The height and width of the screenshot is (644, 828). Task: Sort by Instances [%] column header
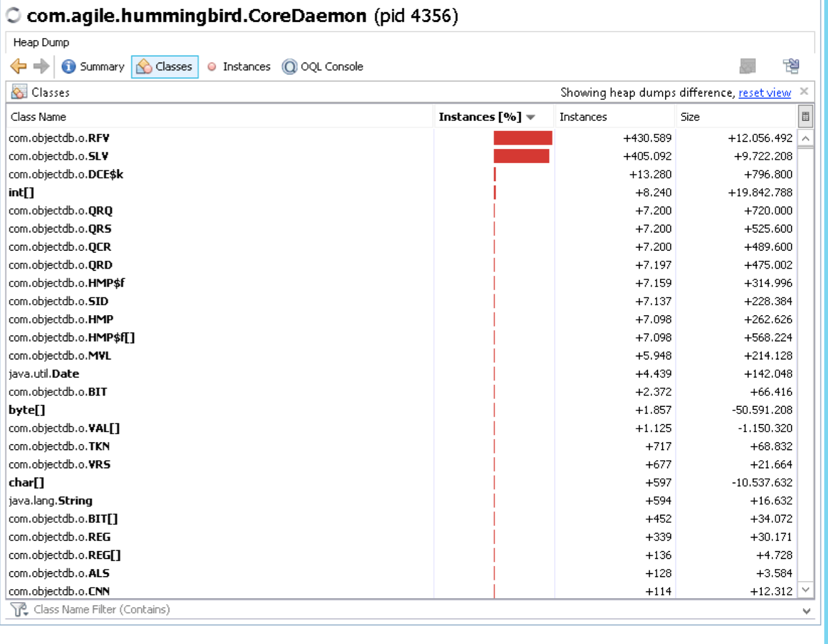494,116
